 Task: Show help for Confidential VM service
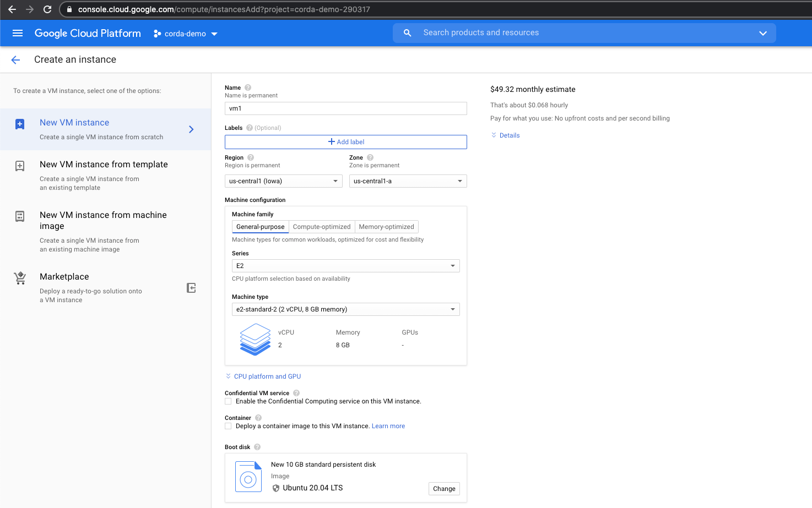coord(296,393)
